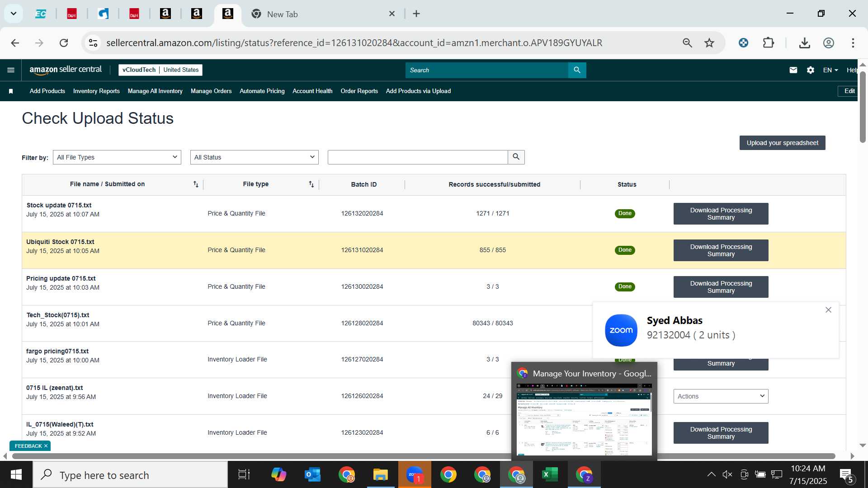Open the EN language dropdown
This screenshot has height=488, width=868.
(x=830, y=70)
